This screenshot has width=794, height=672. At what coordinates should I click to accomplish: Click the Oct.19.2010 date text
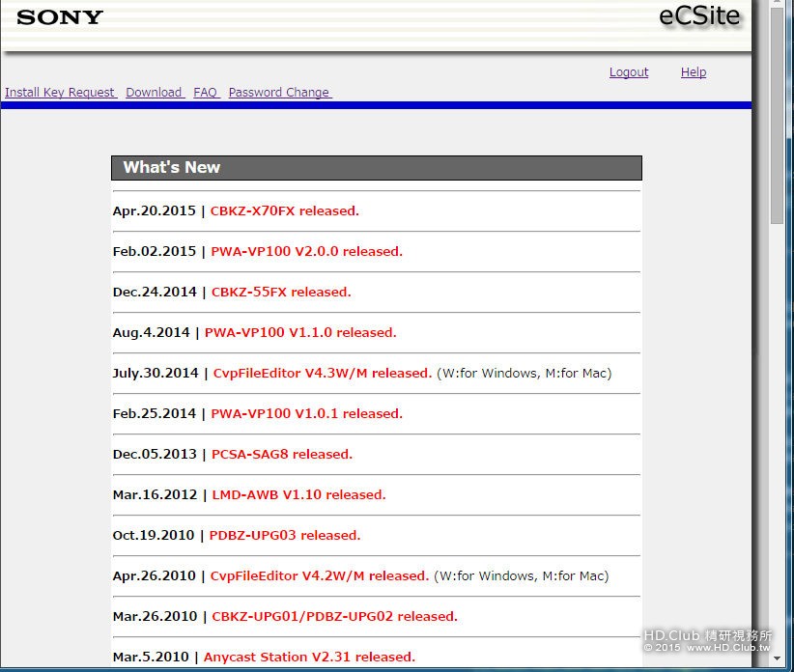(x=154, y=535)
